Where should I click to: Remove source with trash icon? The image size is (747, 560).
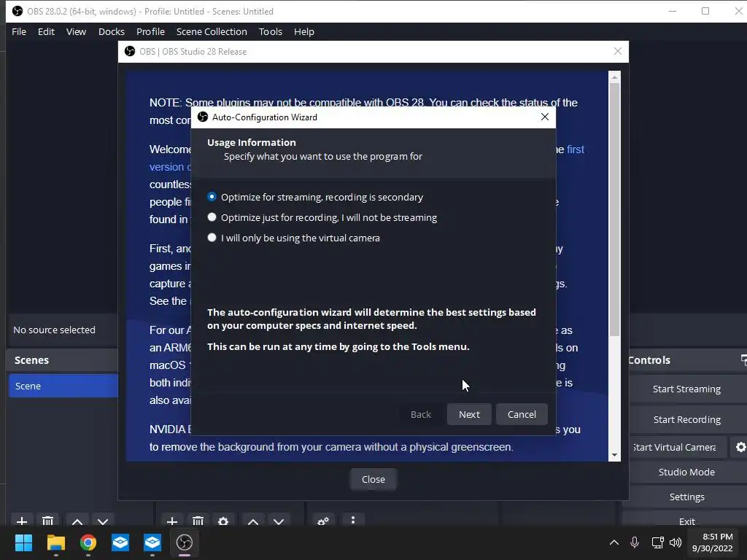click(198, 521)
